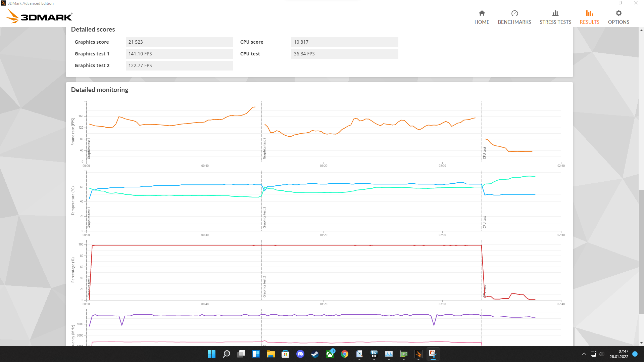Launch Microsoft Store from taskbar
The width and height of the screenshot is (644, 362).
coord(286,354)
